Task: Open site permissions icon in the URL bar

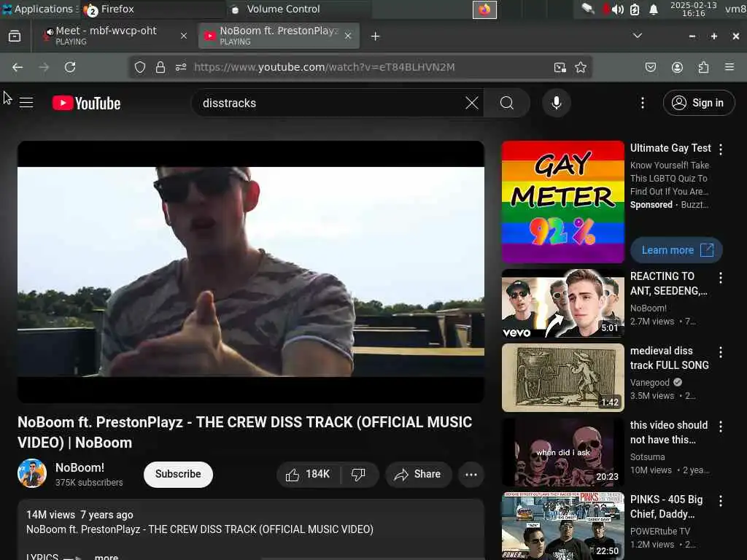Action: 181,67
